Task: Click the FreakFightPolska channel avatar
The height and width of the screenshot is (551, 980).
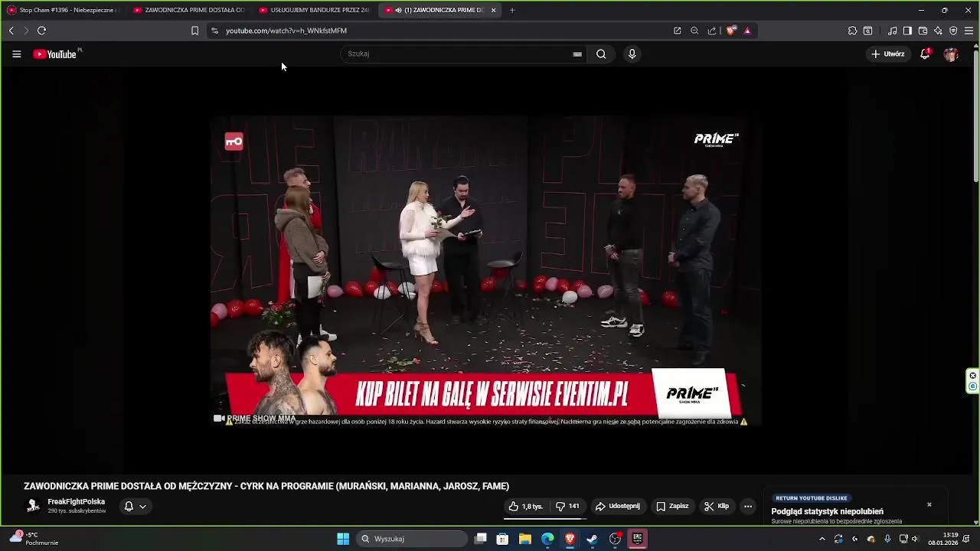Action: [x=33, y=506]
